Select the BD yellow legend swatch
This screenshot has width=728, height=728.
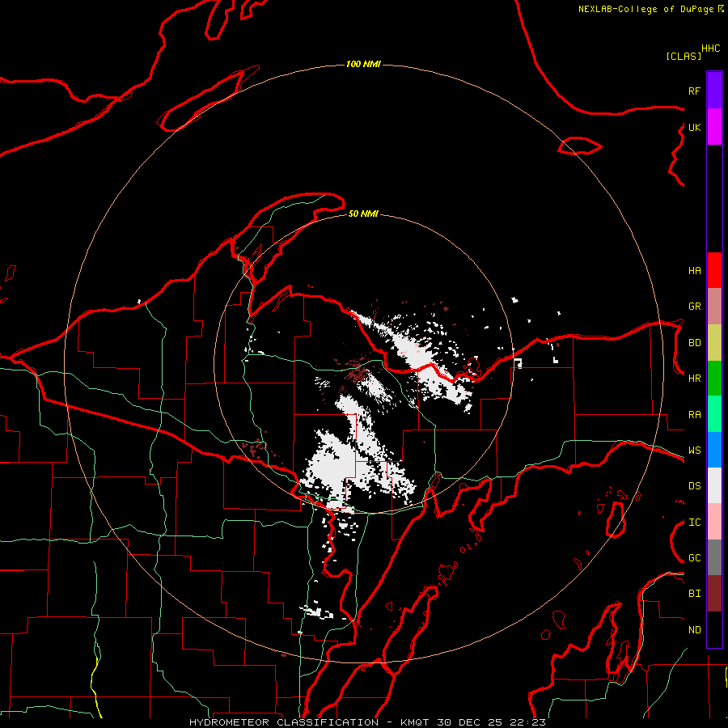(x=714, y=342)
